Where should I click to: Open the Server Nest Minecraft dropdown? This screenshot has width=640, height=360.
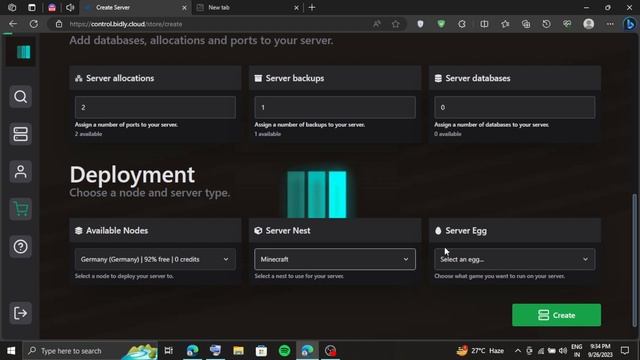coord(335,259)
